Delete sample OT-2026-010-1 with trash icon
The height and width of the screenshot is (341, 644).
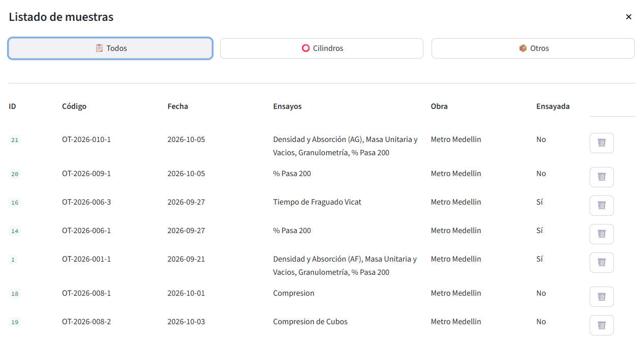[602, 143]
